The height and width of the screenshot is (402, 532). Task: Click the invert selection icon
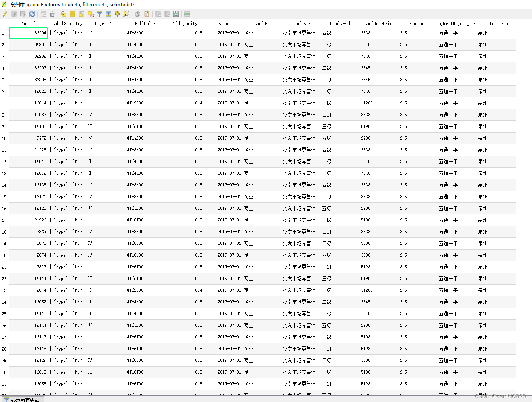[82, 14]
